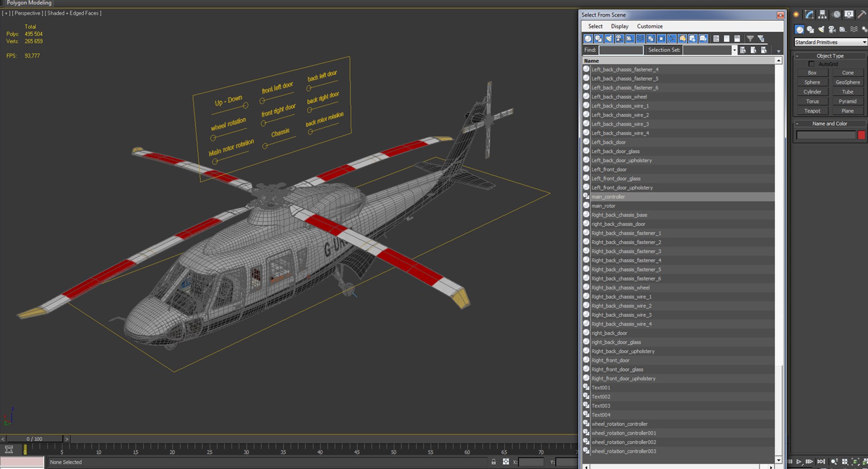Open the Shaded + Edged Faces viewport menu
This screenshot has width=868, height=469.
[73, 13]
